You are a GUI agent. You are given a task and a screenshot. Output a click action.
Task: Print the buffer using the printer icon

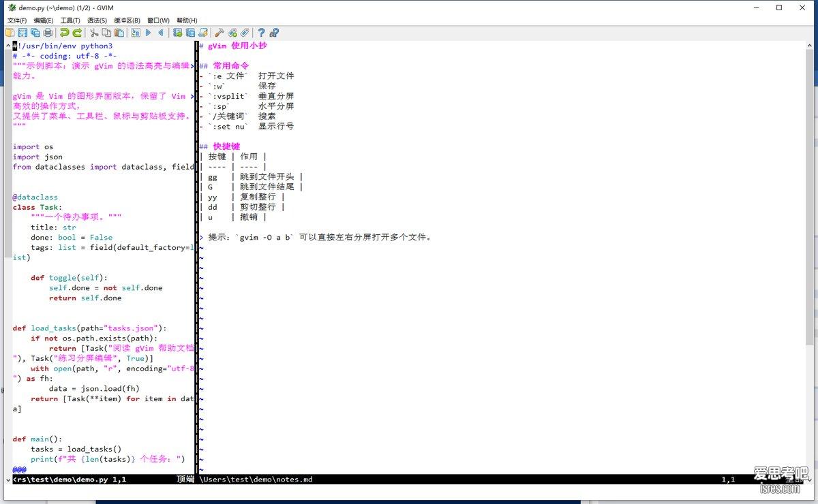click(x=48, y=33)
